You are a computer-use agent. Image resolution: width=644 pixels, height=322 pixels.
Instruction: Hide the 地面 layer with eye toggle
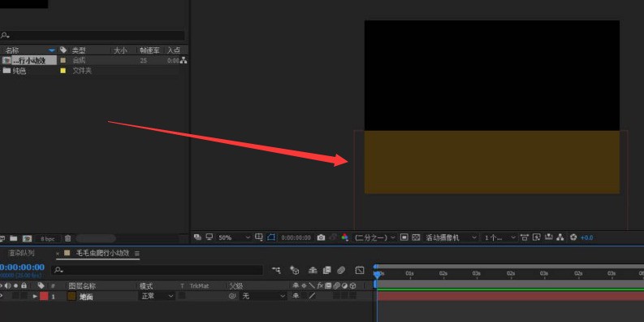pyautogui.click(x=2, y=296)
